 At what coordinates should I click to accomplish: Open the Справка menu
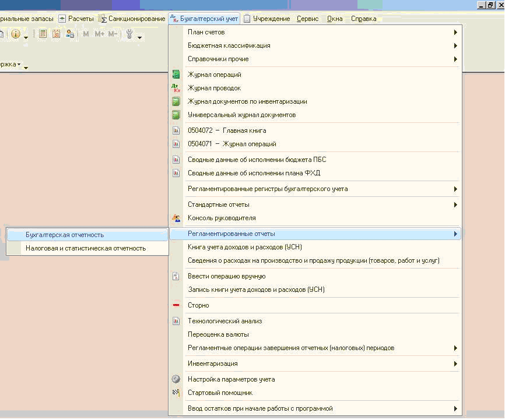[364, 19]
